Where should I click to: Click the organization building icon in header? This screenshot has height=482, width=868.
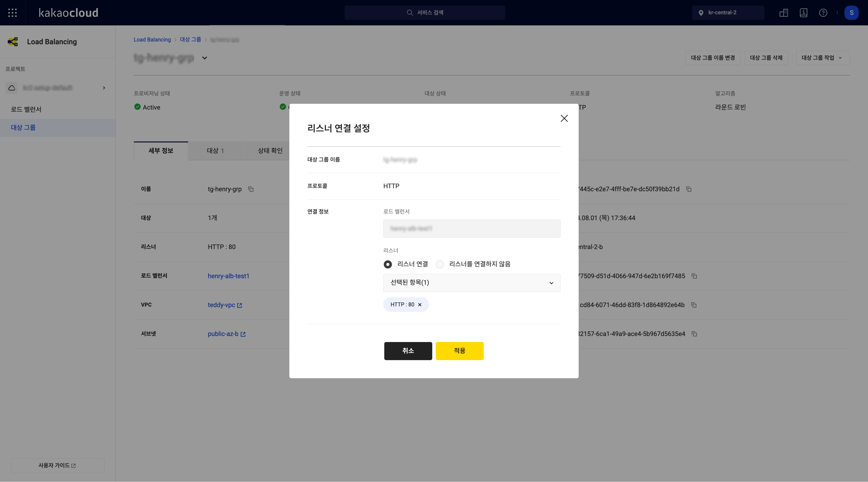pos(784,13)
